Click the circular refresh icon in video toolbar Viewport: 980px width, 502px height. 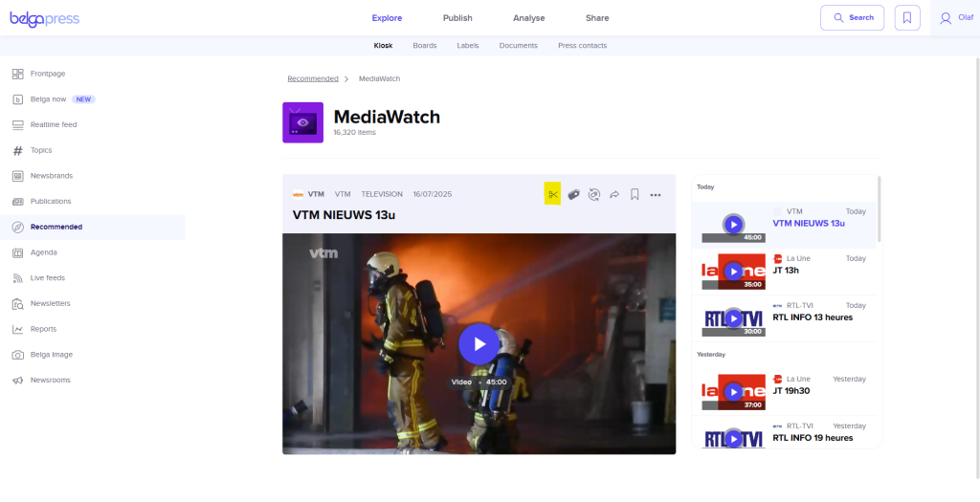pyautogui.click(x=593, y=195)
